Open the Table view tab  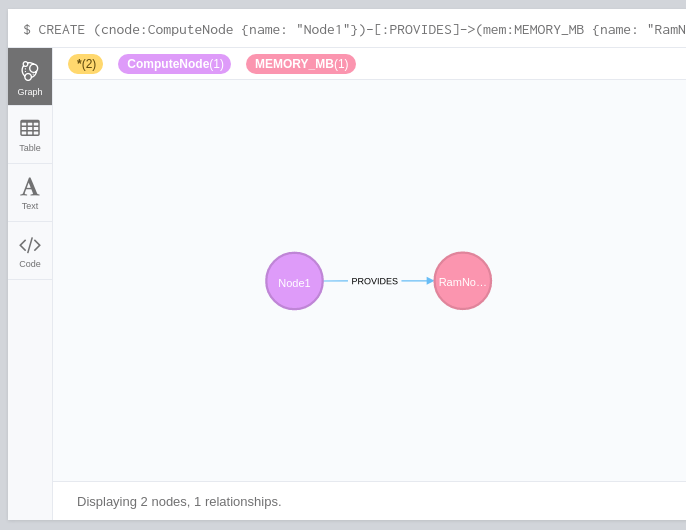[x=30, y=135]
